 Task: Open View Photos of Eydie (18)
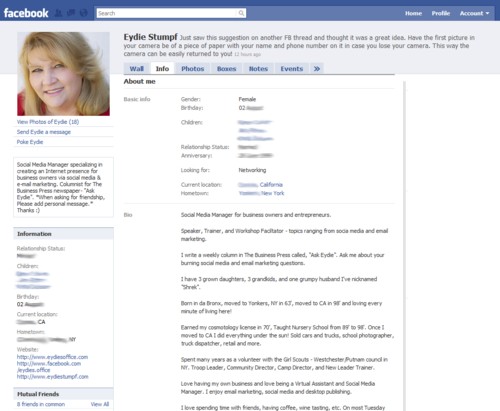pyautogui.click(x=48, y=122)
